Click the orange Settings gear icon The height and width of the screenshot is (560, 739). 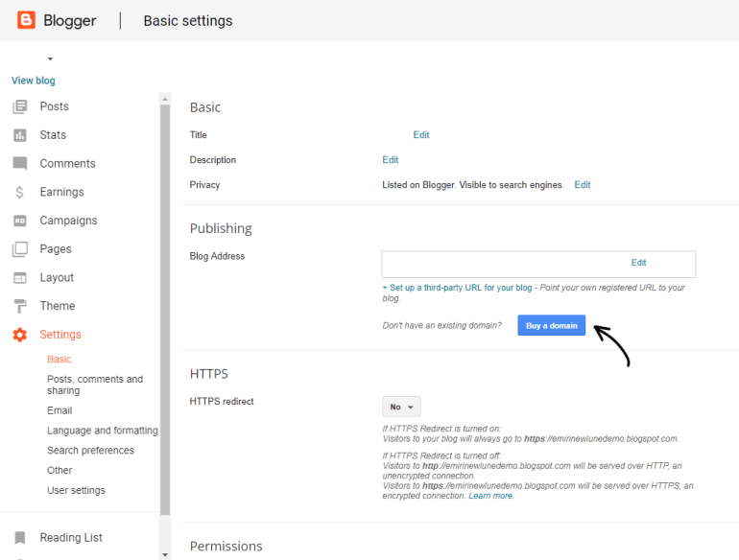click(20, 335)
